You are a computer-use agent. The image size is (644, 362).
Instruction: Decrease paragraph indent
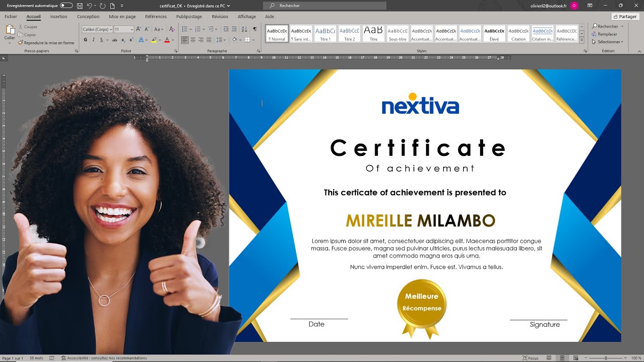coord(226,29)
